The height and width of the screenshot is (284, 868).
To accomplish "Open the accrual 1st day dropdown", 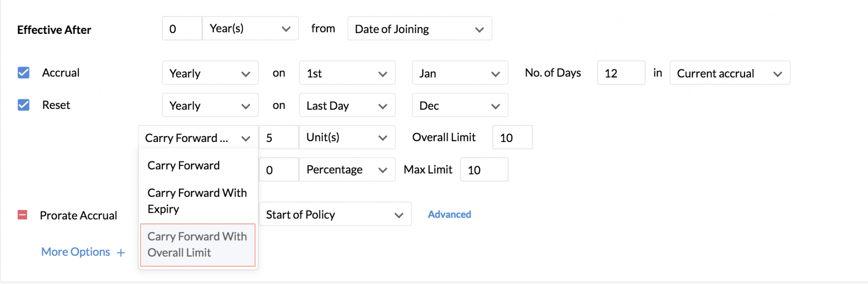I will point(347,73).
